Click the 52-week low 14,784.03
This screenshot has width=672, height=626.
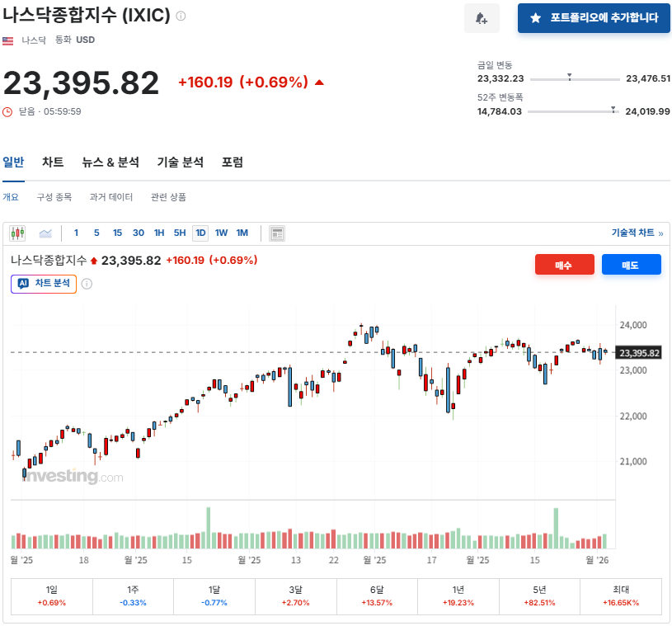pyautogui.click(x=500, y=111)
